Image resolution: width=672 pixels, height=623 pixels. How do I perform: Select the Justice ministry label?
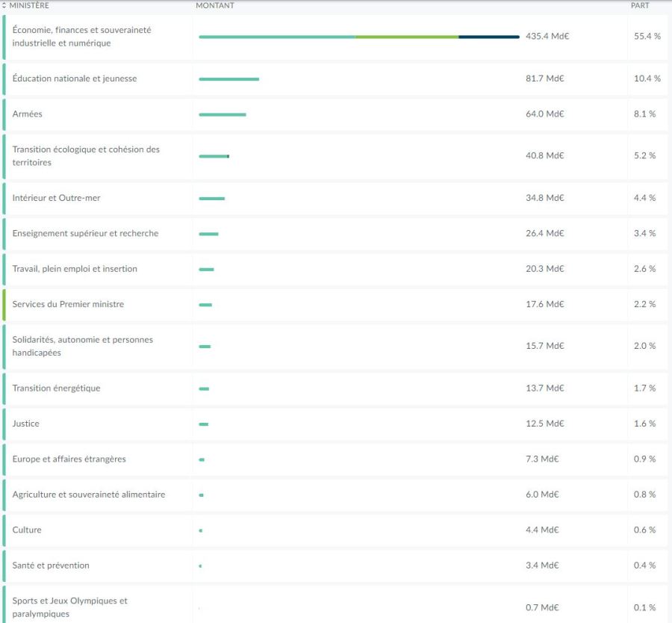26,424
